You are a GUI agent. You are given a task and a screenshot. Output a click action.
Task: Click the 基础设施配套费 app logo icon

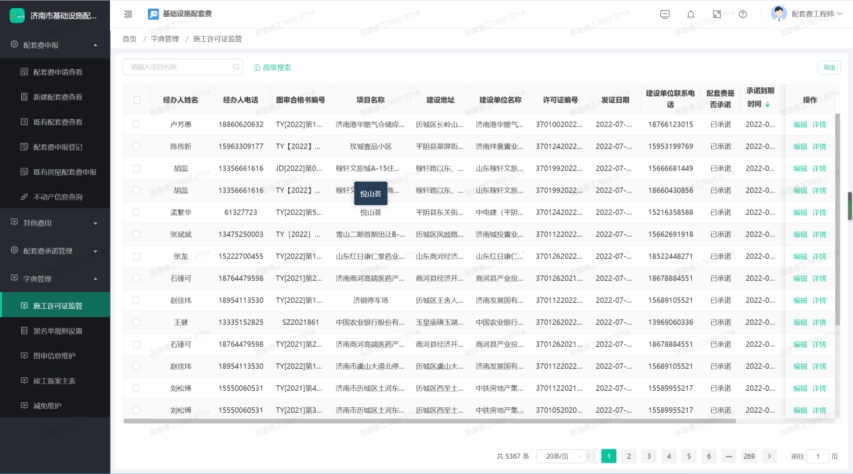pyautogui.click(x=153, y=14)
